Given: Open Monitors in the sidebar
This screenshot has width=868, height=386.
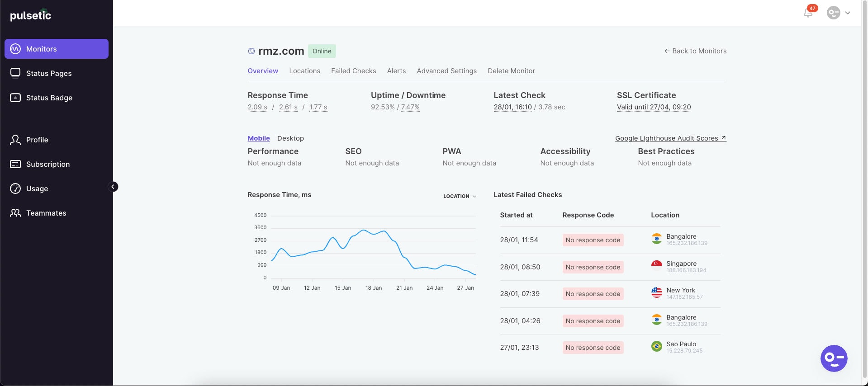Looking at the screenshot, I should click(57, 49).
